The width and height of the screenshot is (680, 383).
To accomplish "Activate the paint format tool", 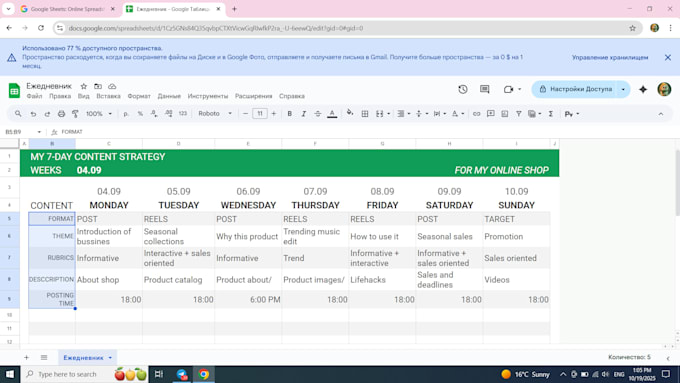I will coord(75,114).
